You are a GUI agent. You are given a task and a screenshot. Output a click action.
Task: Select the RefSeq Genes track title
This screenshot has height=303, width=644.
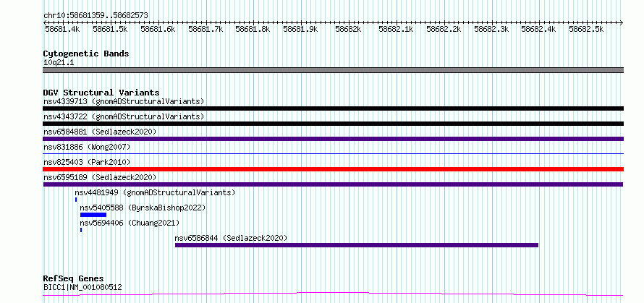pos(73,279)
